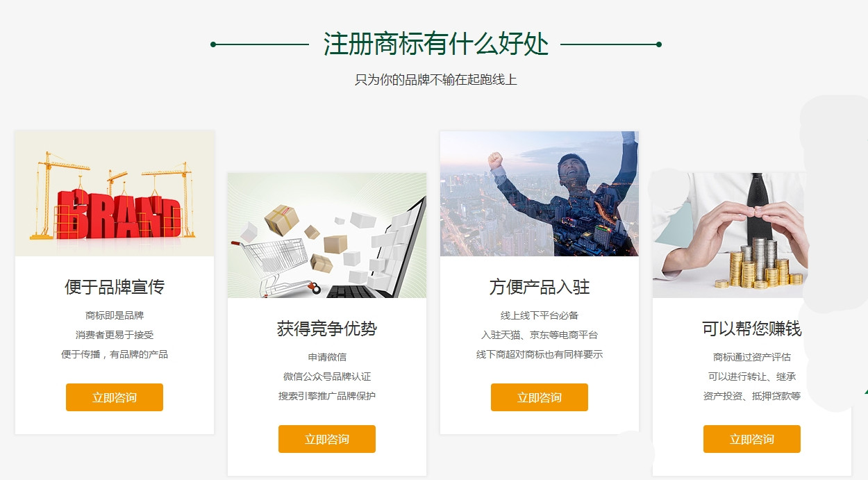
Task: Click the 获得竞争优势 card title
Action: tap(327, 329)
